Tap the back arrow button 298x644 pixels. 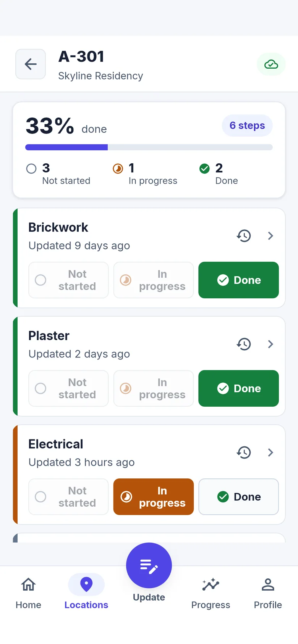point(31,64)
